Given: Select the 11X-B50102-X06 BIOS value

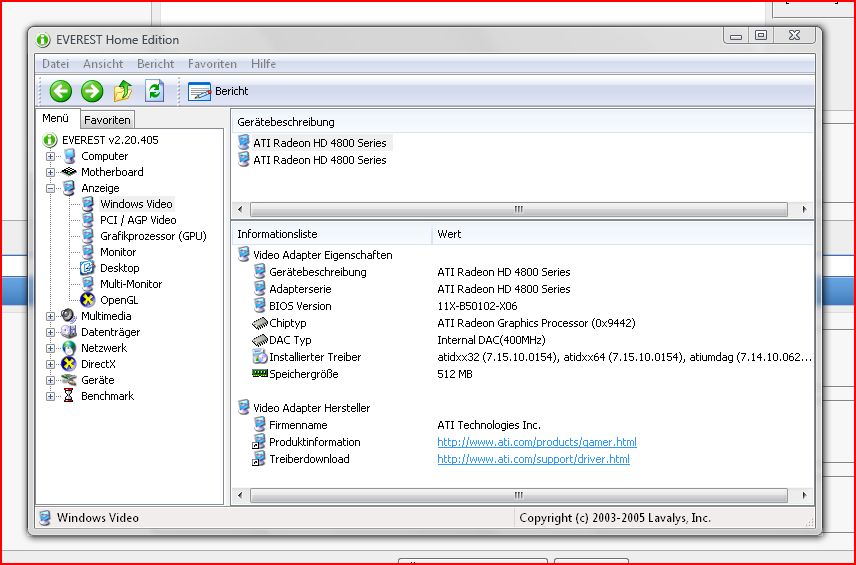Looking at the screenshot, I should click(477, 306).
